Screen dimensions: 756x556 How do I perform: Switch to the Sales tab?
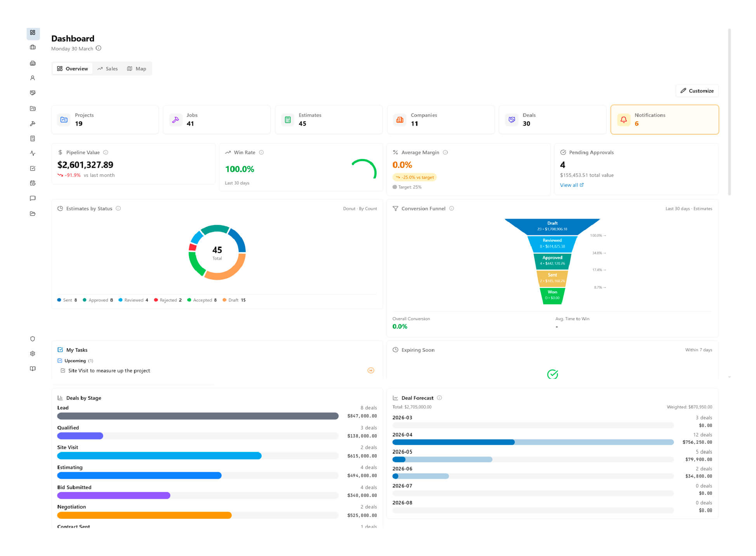[108, 69]
